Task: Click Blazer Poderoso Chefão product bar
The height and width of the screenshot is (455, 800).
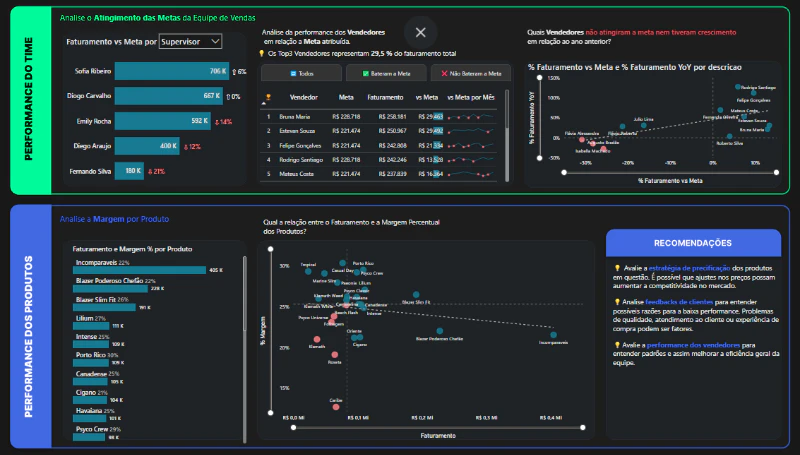Action: point(110,288)
